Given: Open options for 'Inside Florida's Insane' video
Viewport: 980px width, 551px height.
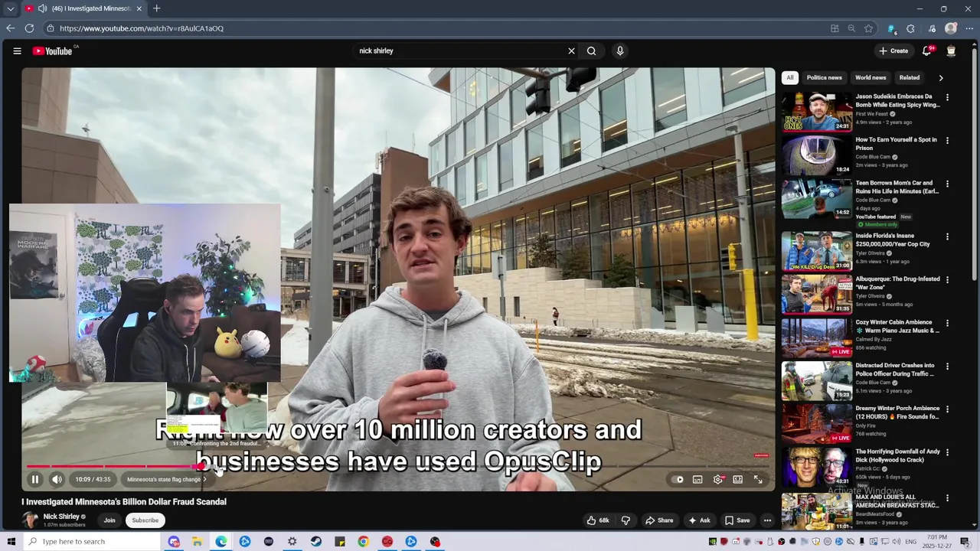Looking at the screenshot, I should (x=947, y=236).
